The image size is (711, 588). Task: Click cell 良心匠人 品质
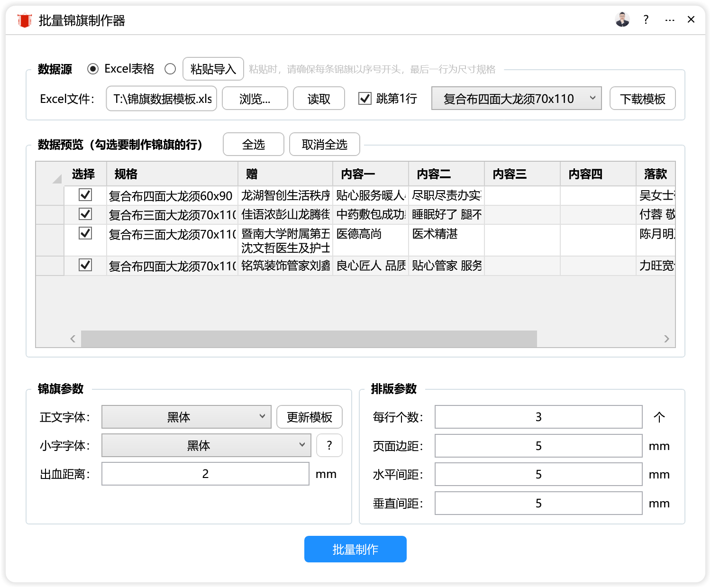371,266
